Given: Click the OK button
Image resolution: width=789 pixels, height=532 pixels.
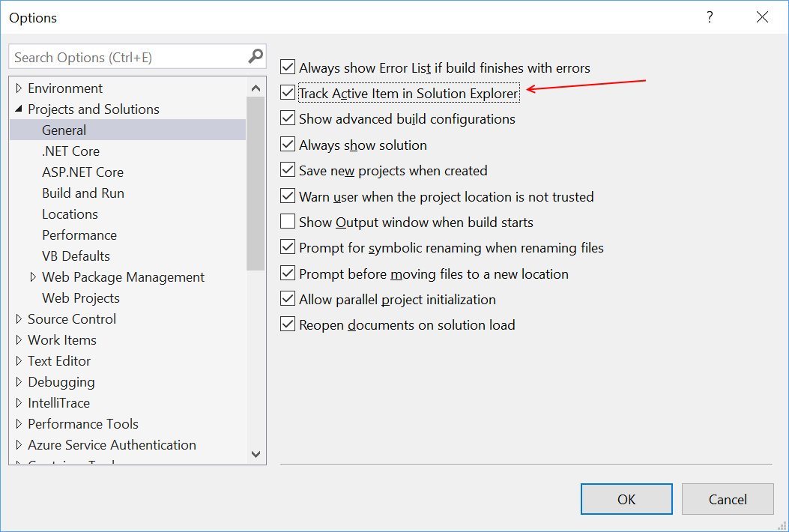Looking at the screenshot, I should [626, 499].
